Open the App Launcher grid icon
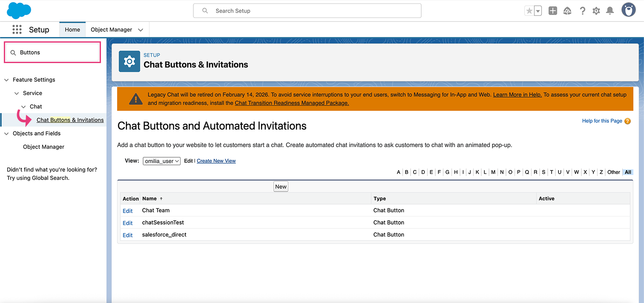 tap(17, 29)
